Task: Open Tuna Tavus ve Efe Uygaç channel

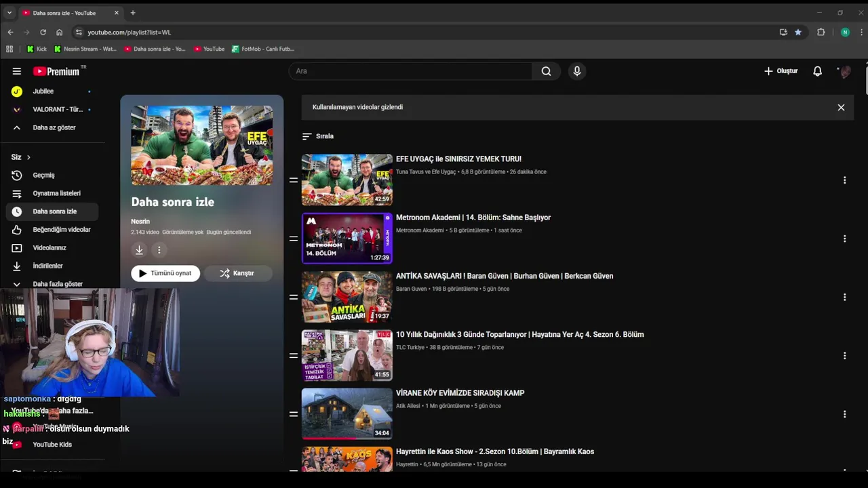Action: coord(426,172)
